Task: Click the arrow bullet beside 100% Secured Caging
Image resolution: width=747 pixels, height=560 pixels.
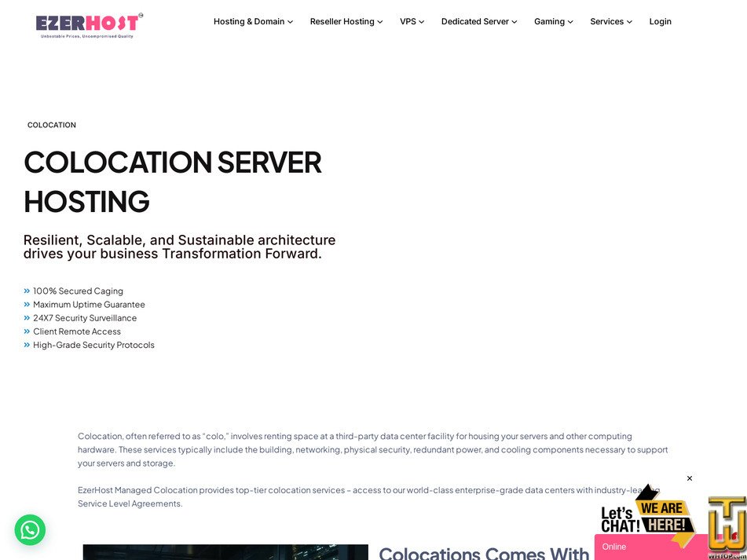Action: pos(27,290)
